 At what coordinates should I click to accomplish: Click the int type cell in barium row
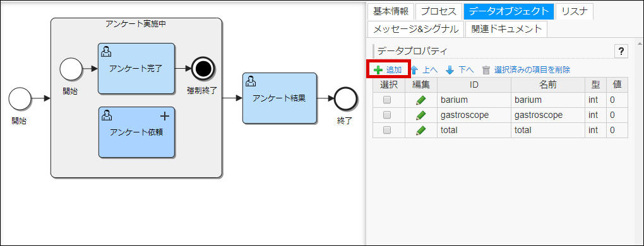click(x=595, y=100)
